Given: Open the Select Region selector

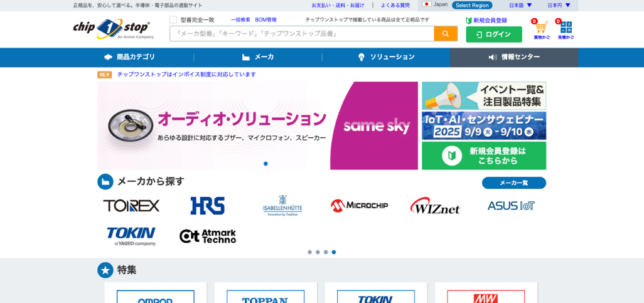Looking at the screenshot, I should tap(472, 5).
